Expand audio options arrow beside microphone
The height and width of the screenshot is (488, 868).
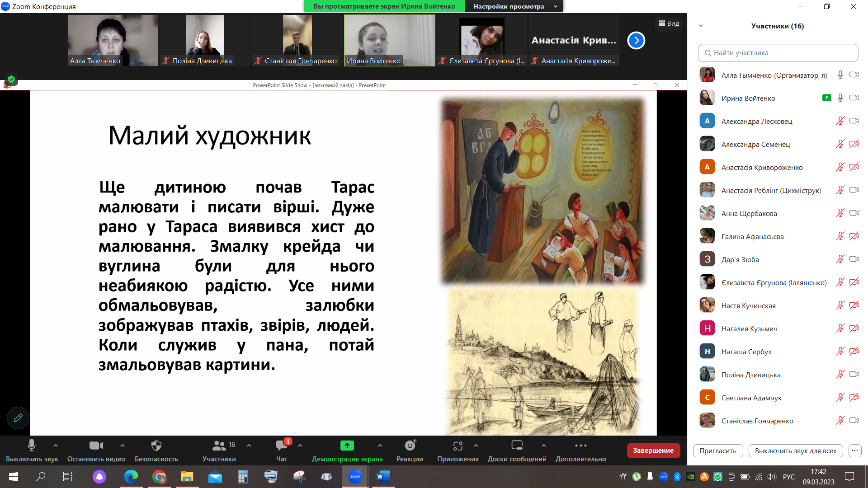pyautogui.click(x=56, y=446)
